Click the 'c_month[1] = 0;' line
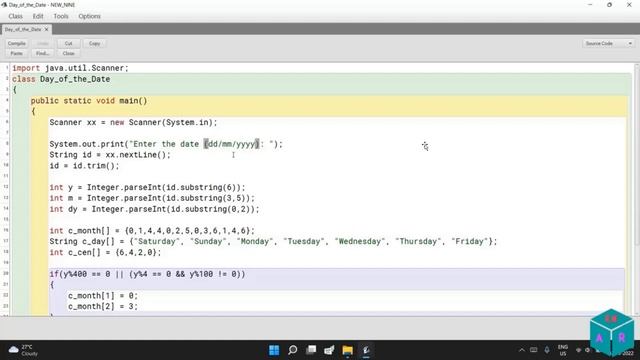640x360 pixels. click(x=103, y=296)
